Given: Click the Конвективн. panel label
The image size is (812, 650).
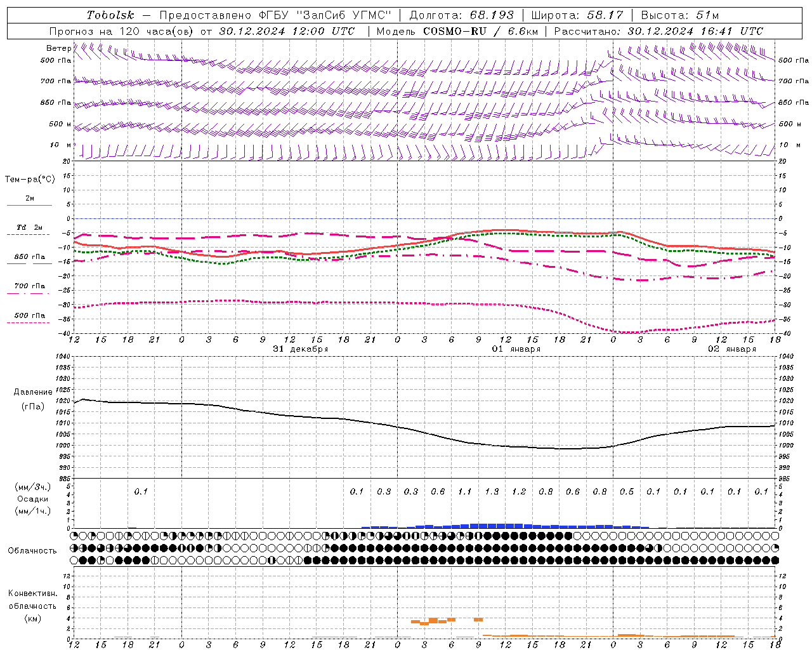Looking at the screenshot, I should pyautogui.click(x=32, y=594).
